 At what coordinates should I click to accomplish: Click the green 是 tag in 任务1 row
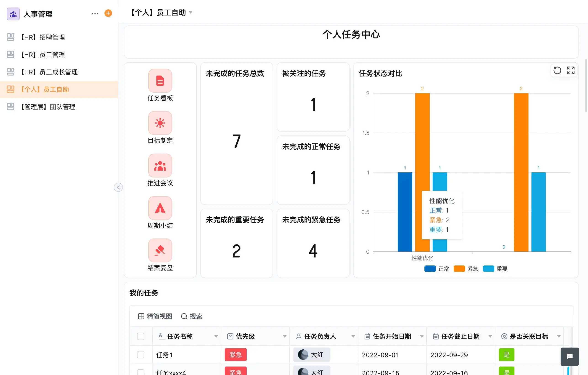506,355
